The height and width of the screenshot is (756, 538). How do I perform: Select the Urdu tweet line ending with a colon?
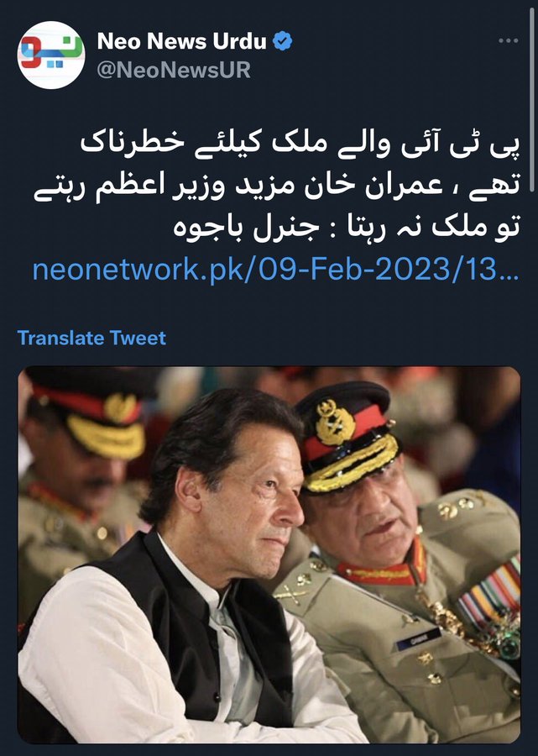coord(347,228)
